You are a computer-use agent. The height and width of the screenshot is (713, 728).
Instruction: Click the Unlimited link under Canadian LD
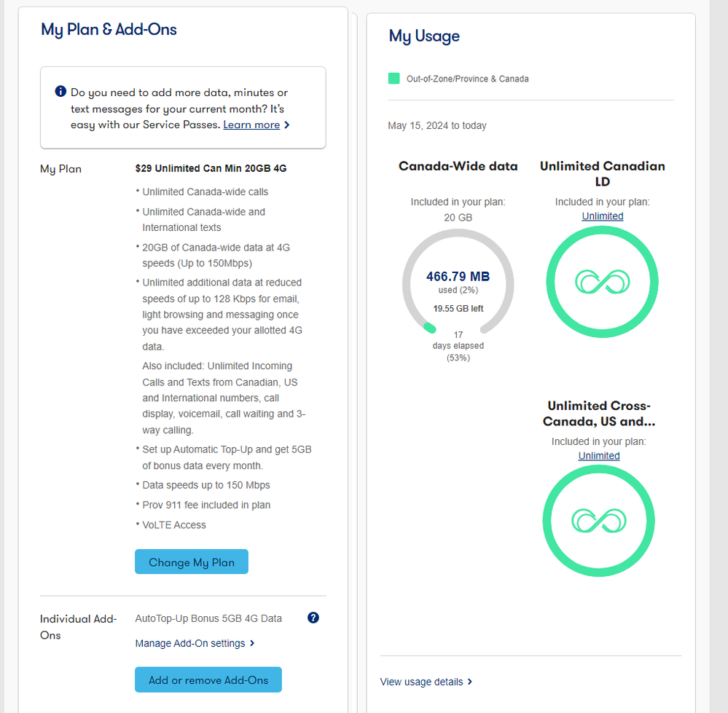click(603, 216)
